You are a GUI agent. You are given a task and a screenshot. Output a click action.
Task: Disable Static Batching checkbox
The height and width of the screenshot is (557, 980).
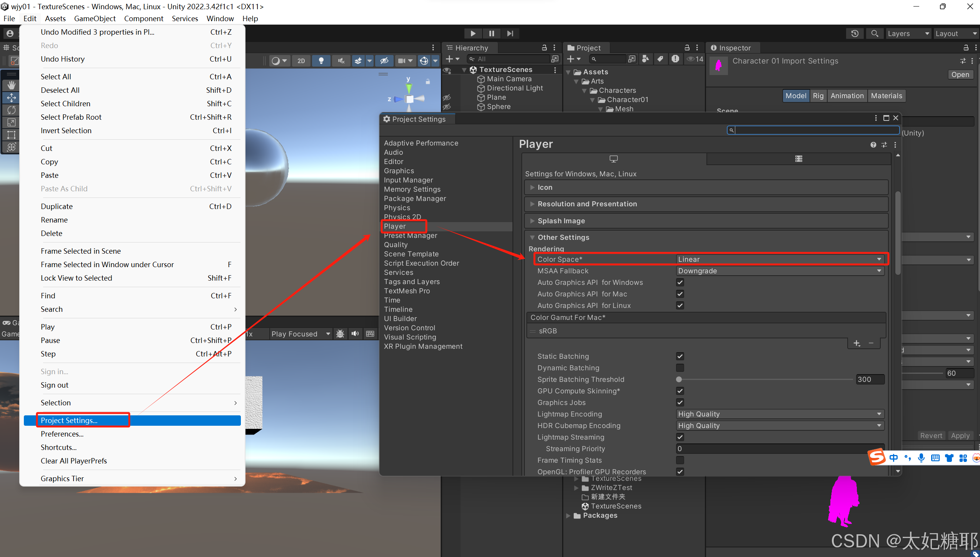[680, 356]
